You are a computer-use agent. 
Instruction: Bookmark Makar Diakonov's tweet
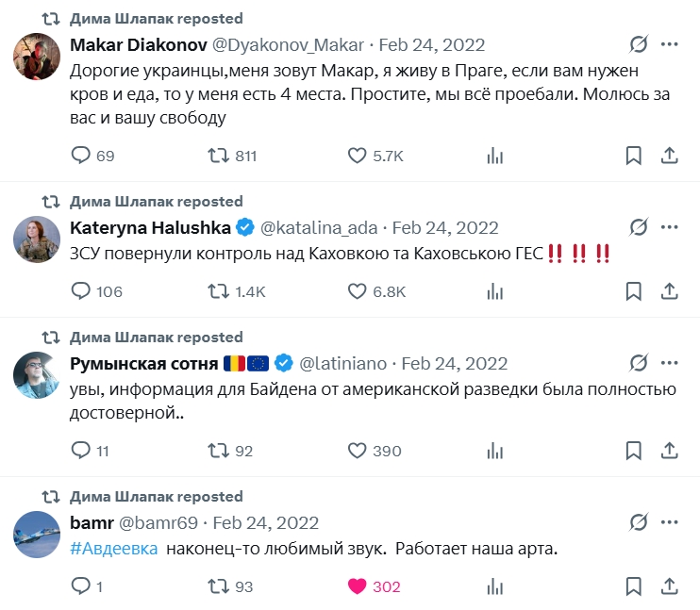(634, 156)
